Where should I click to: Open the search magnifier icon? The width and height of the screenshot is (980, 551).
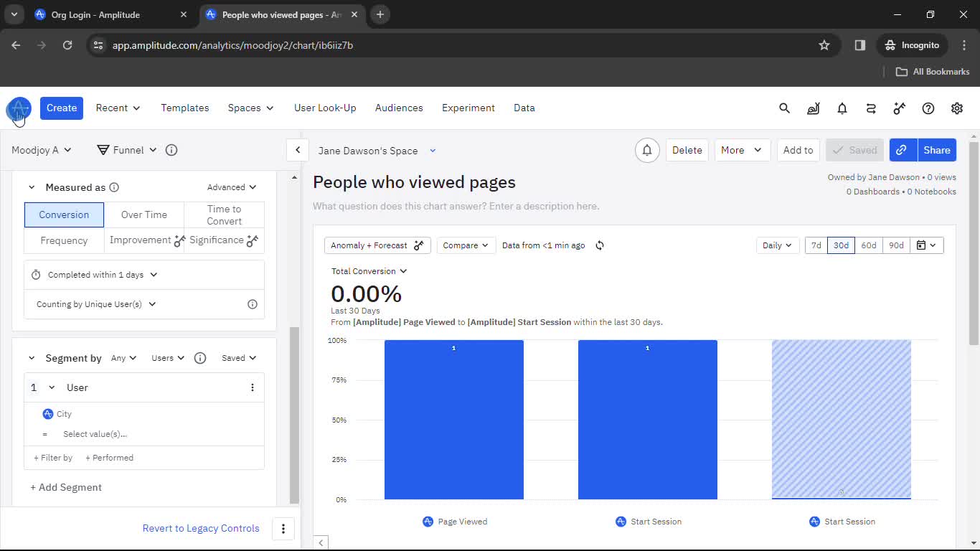coord(784,108)
